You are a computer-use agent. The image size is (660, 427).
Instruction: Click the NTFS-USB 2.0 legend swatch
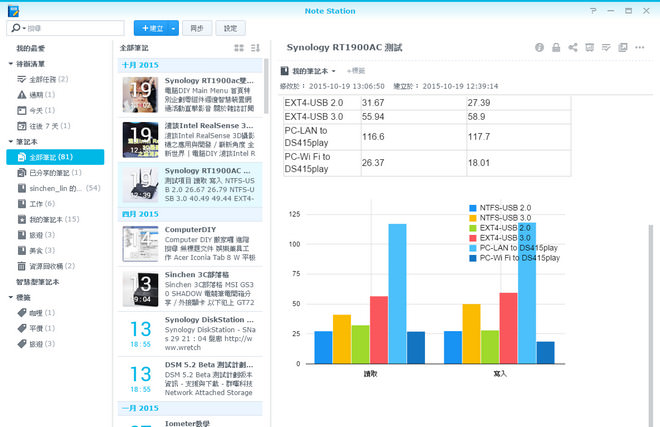pyautogui.click(x=473, y=208)
